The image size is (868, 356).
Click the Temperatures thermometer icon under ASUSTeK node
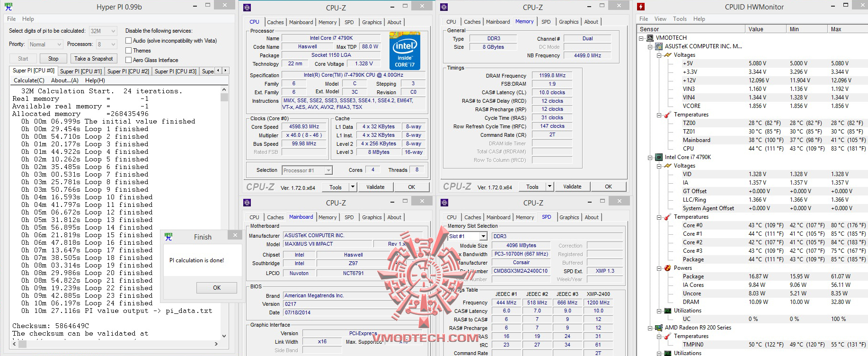pos(668,115)
